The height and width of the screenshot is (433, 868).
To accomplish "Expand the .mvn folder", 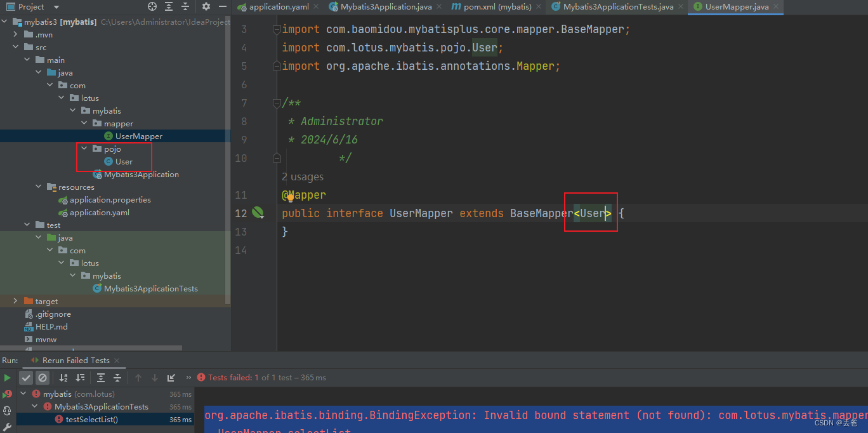I will [x=15, y=34].
